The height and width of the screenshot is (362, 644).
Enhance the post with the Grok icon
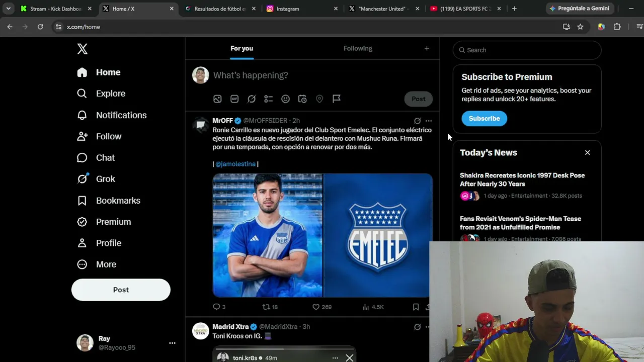(x=252, y=99)
